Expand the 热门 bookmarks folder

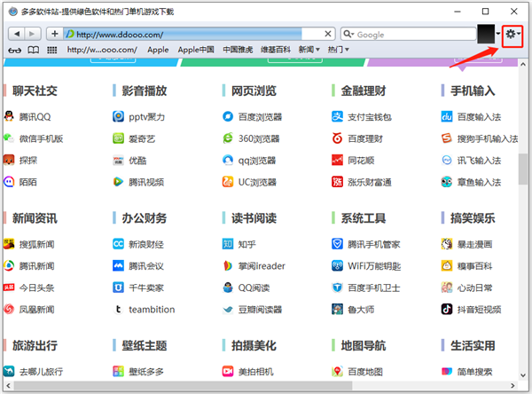pyautogui.click(x=338, y=50)
